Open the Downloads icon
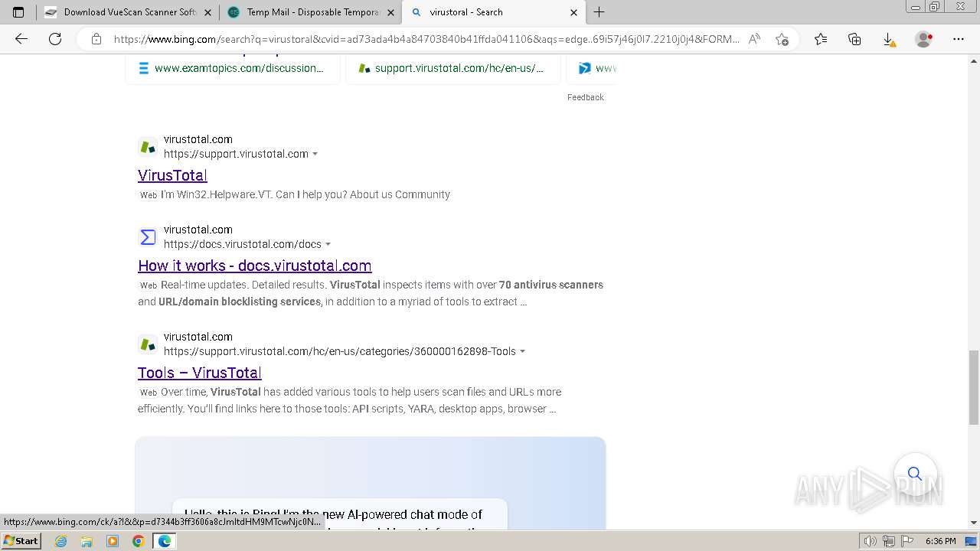 click(889, 39)
